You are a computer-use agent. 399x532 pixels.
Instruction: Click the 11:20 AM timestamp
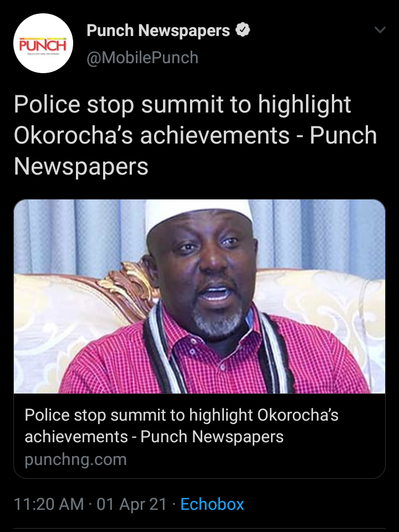pos(49,504)
